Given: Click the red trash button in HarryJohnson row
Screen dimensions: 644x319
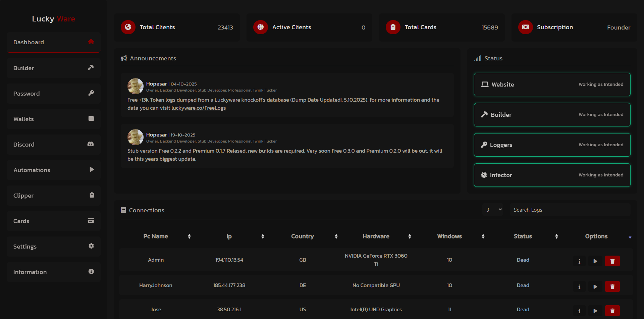Looking at the screenshot, I should 612,286.
